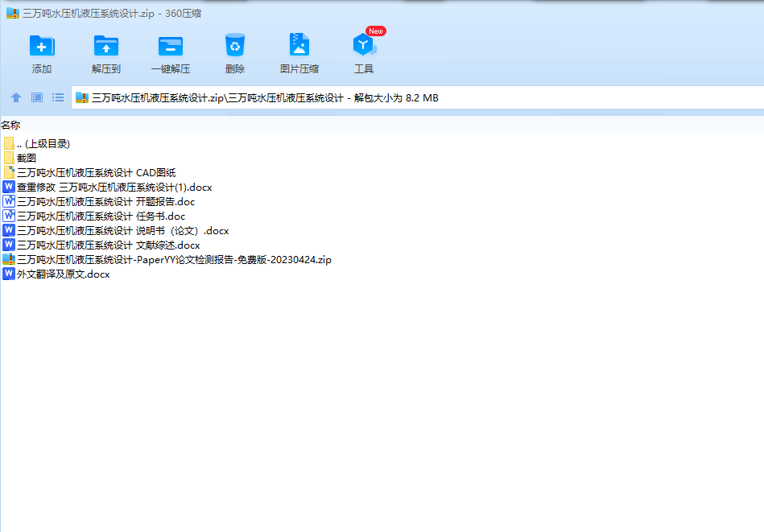Select file 三万吨水压机液压系统设计 任务书.doc
Viewport: 764px width, 532px height.
pyautogui.click(x=101, y=216)
